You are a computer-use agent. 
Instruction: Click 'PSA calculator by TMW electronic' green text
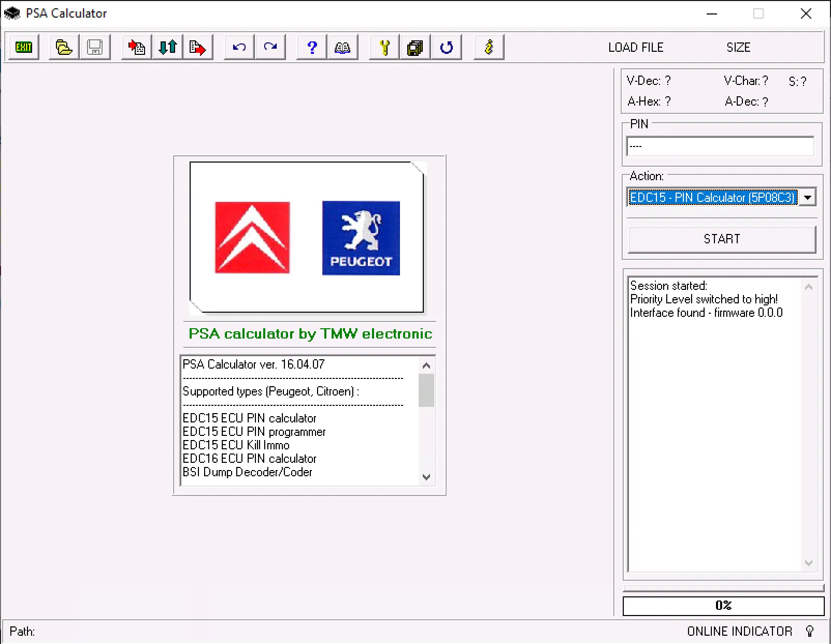pyautogui.click(x=310, y=333)
